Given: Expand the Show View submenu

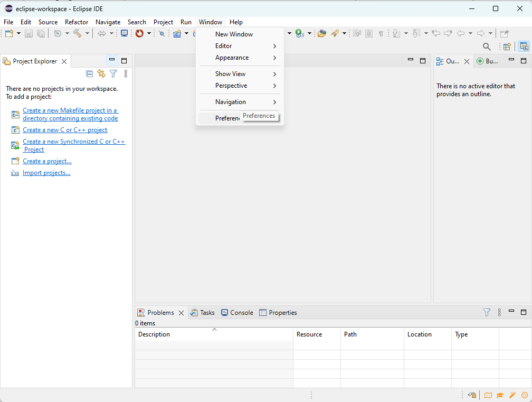Looking at the screenshot, I should click(231, 73).
